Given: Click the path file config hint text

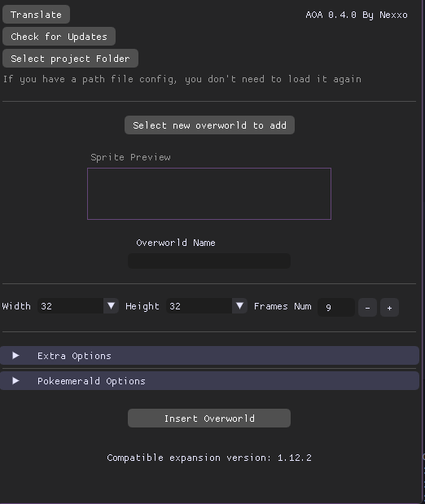Looking at the screenshot, I should tap(182, 79).
